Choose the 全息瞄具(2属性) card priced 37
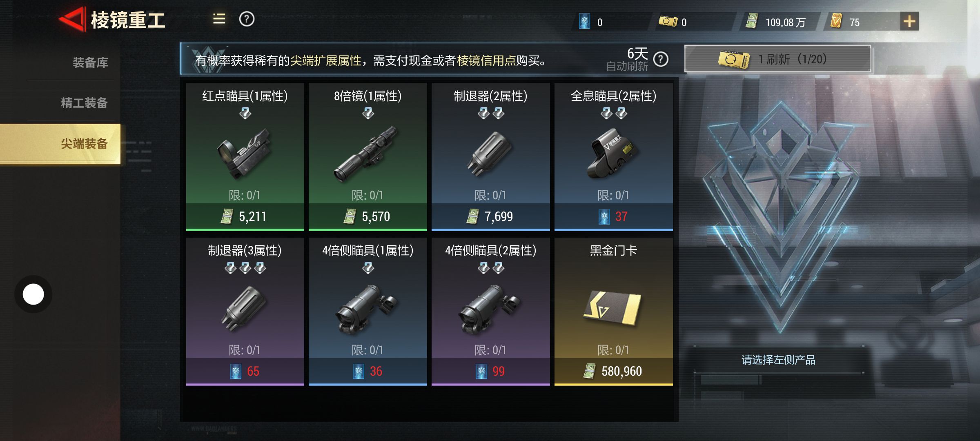The image size is (980, 441). (613, 157)
